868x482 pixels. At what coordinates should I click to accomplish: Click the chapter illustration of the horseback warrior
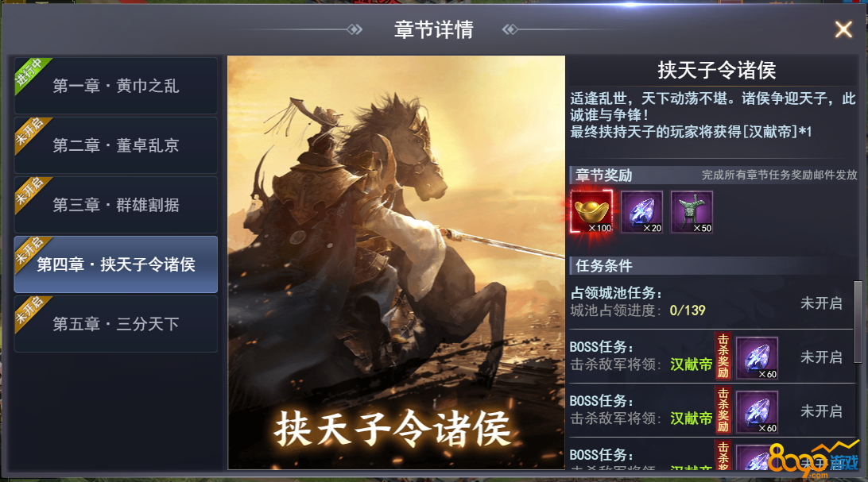point(397,263)
